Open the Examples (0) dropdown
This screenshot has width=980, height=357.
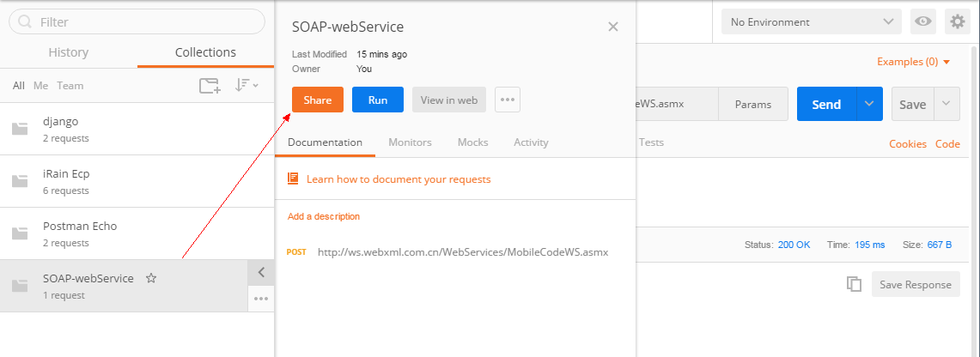click(913, 62)
